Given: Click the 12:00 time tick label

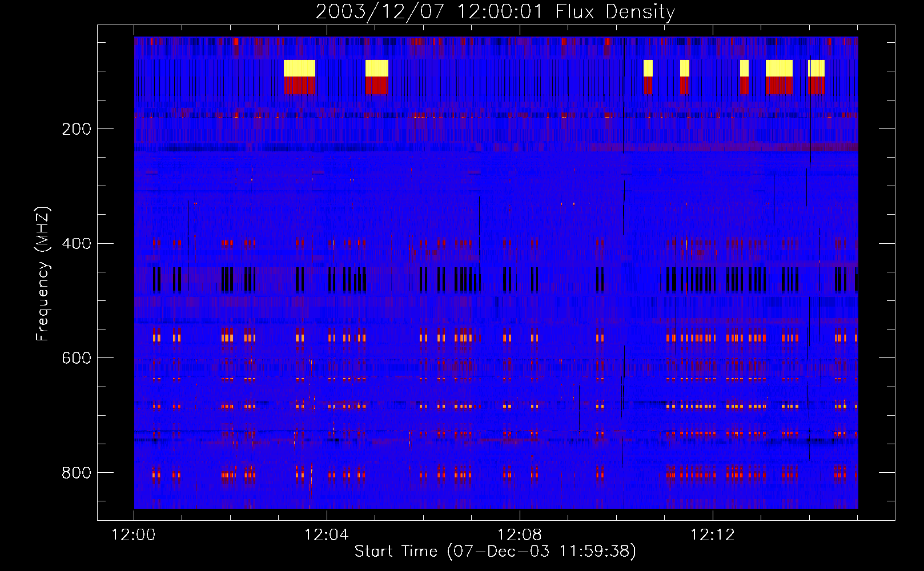Looking at the screenshot, I should (x=134, y=535).
